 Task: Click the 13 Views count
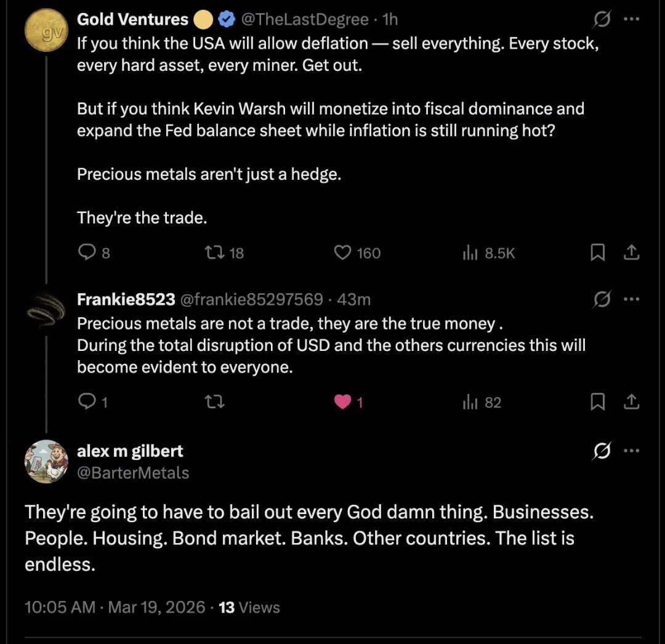pyautogui.click(x=249, y=608)
